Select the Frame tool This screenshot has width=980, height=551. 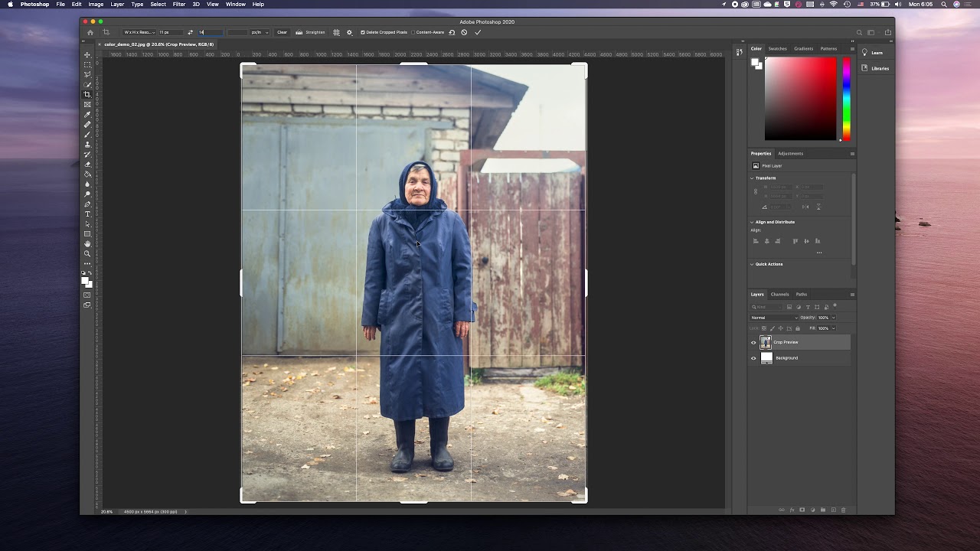click(x=87, y=103)
